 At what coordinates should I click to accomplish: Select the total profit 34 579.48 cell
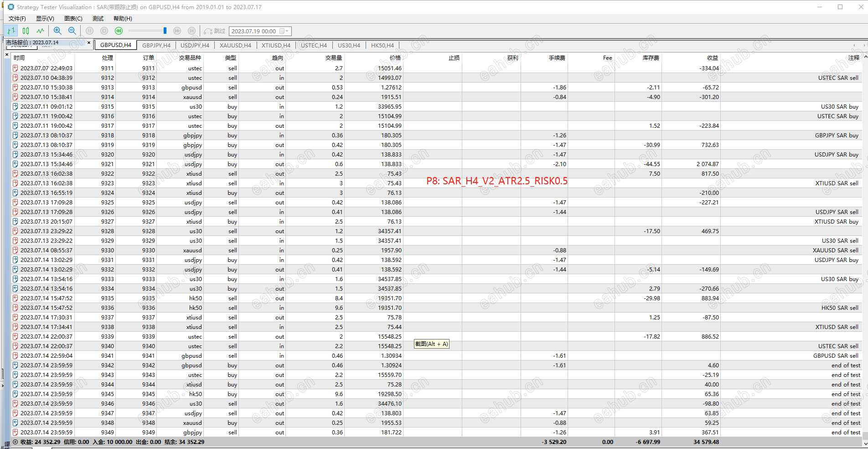pos(706,442)
